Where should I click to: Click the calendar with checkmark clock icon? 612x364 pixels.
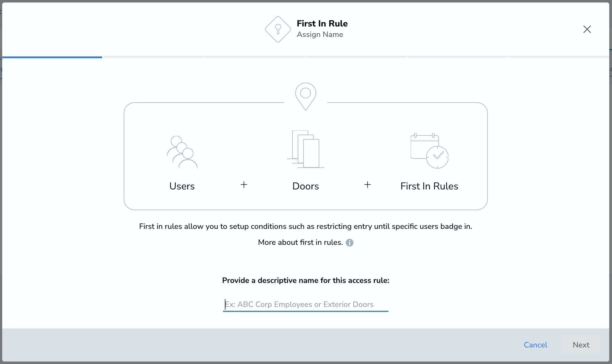tap(429, 151)
